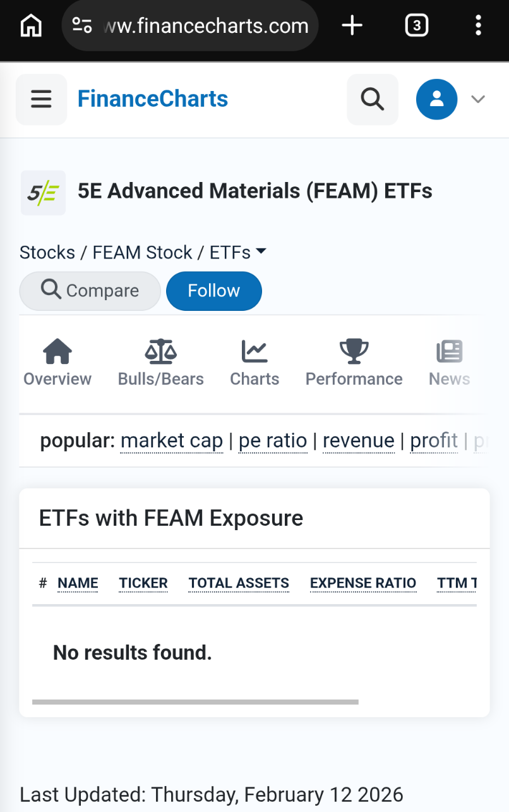Expand the account dropdown chevron
The width and height of the screenshot is (509, 812).
pos(478,99)
